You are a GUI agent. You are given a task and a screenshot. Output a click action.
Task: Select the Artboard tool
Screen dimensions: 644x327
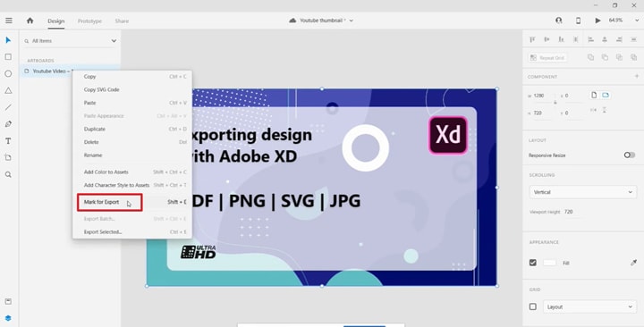tap(8, 157)
